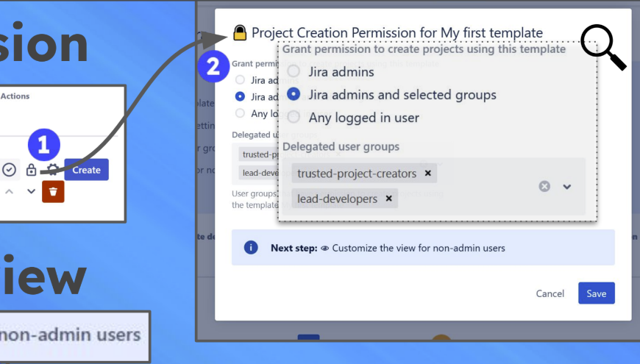Move template down with the down chevron
Image resolution: width=640 pixels, height=364 pixels.
[x=31, y=191]
